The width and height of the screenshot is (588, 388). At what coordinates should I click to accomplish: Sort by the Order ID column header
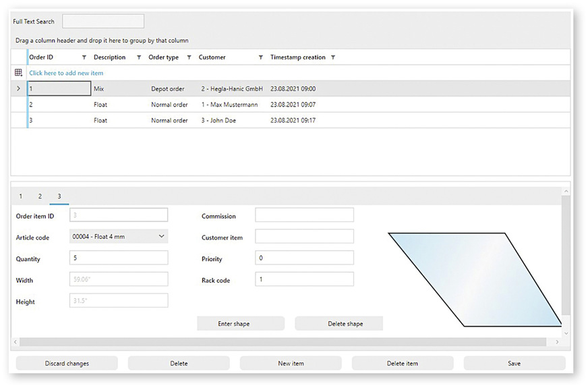point(41,57)
